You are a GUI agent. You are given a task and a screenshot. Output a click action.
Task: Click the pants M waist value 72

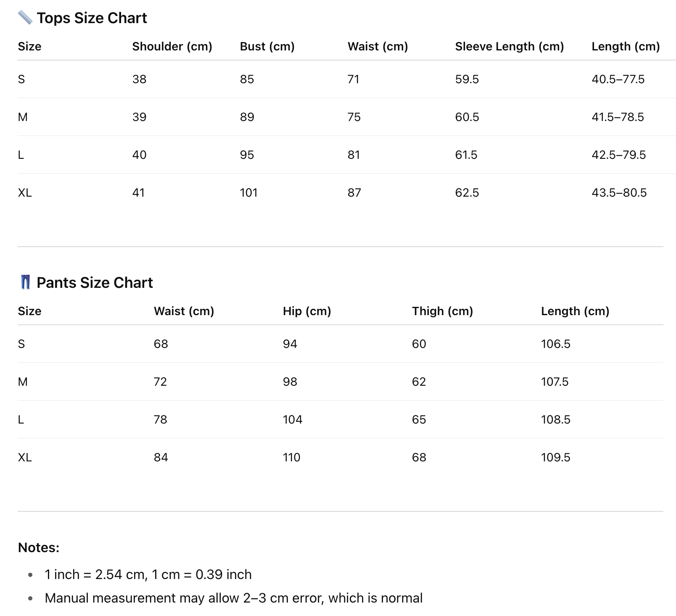pos(160,382)
